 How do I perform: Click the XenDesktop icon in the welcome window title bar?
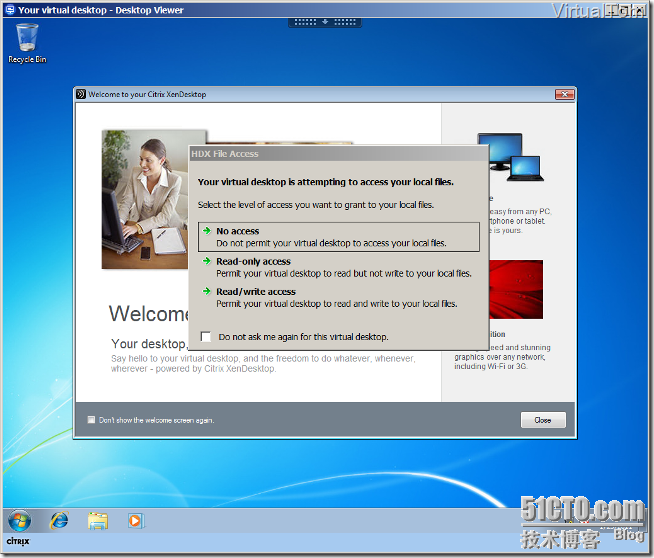click(81, 94)
